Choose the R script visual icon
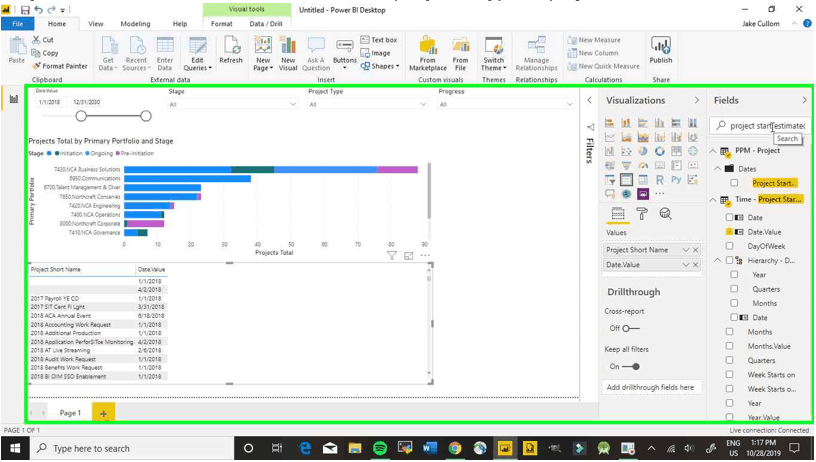Screen dimensions: 816x462 pyautogui.click(x=660, y=180)
